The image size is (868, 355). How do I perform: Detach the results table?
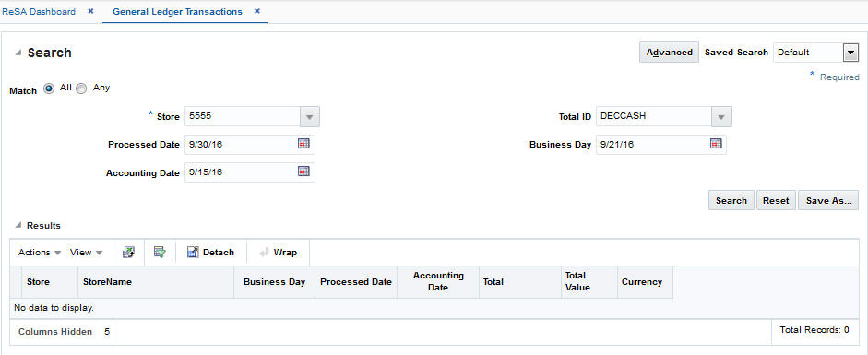[x=211, y=252]
